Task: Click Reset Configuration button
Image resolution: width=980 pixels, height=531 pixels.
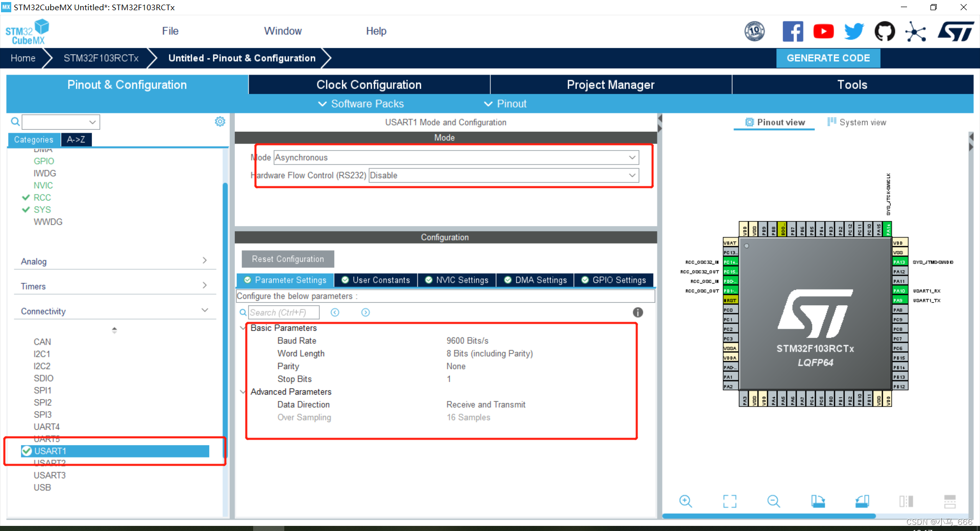Action: point(288,259)
